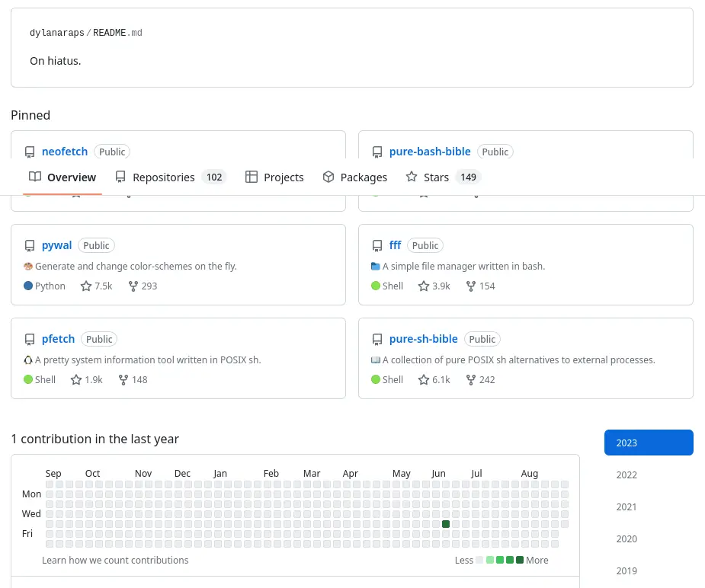The height and width of the screenshot is (588, 705).
Task: Click the Public badge on pfetch
Action: [99, 339]
